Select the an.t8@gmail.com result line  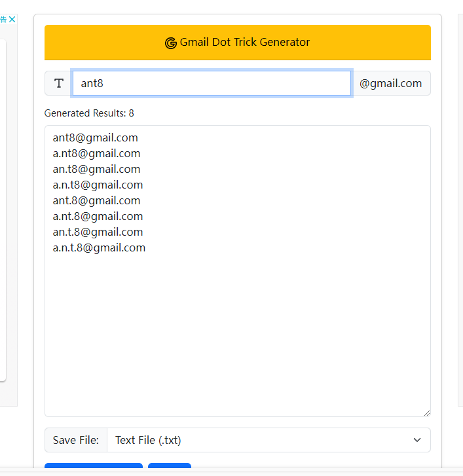(96, 170)
